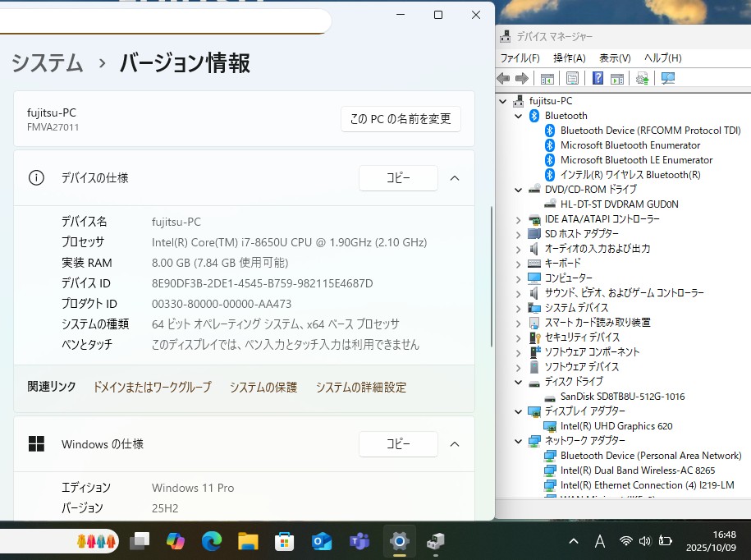This screenshot has height=560, width=751.
Task: Expand the キーボード device category
Action: pyautogui.click(x=519, y=264)
